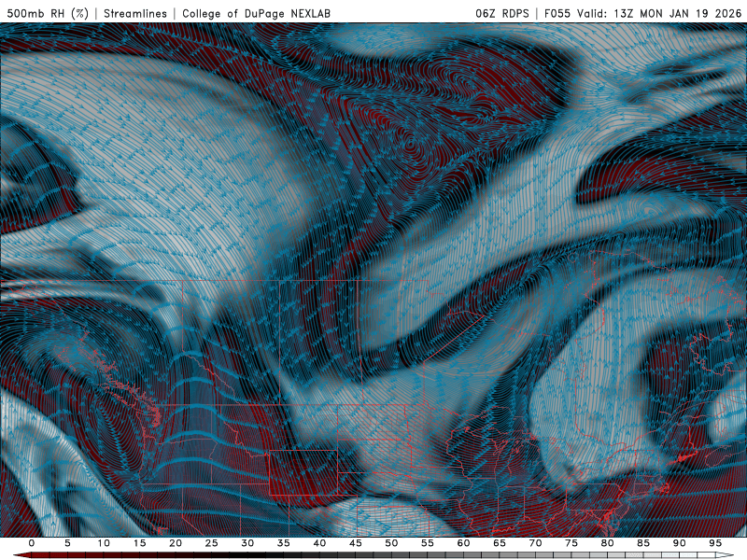This screenshot has width=747, height=560.
Task: Click the "06Z RDPS" model run label
Action: (501, 13)
